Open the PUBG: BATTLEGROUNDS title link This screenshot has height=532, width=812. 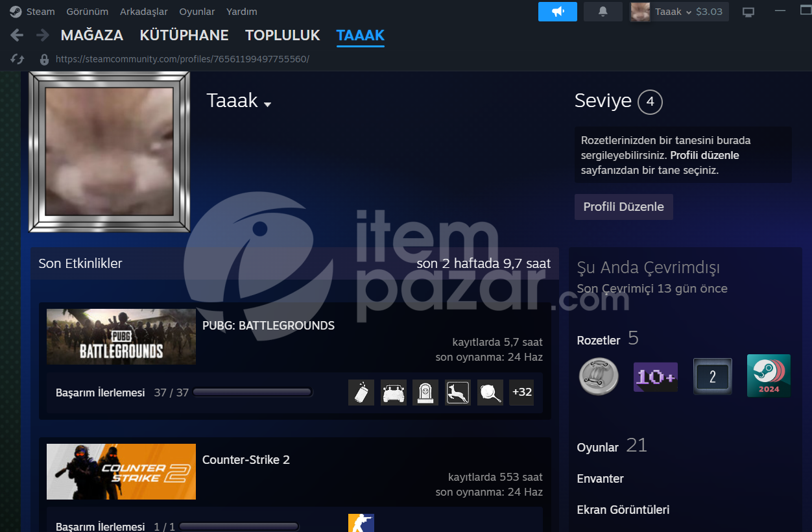point(269,326)
